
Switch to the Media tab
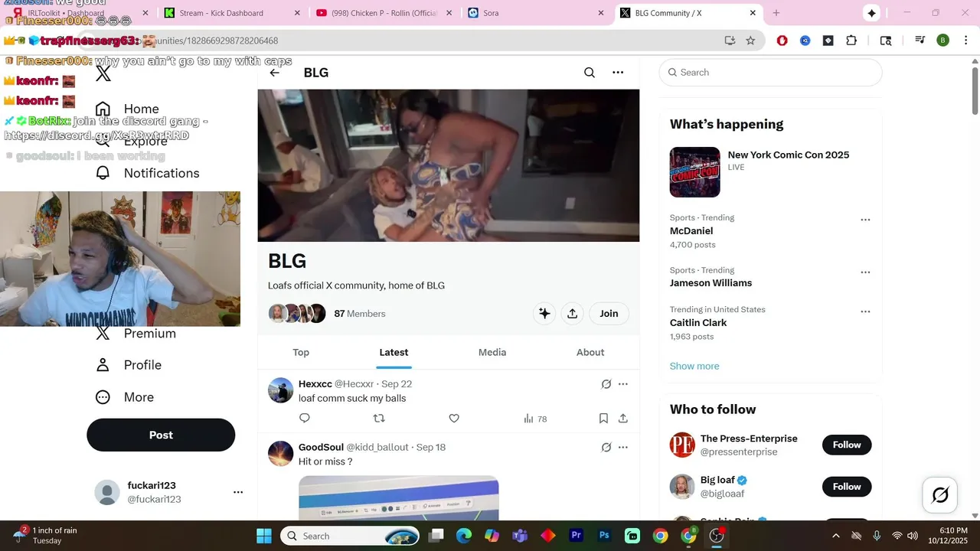[x=492, y=353]
